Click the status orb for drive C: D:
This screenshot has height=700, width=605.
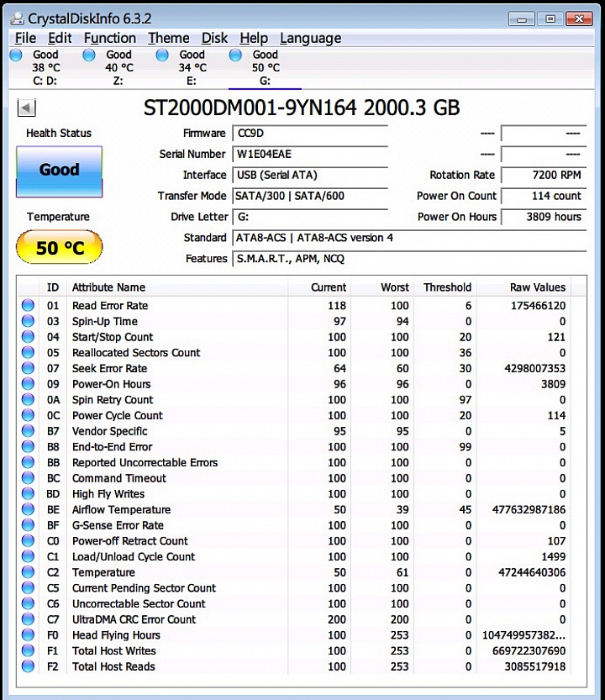[x=16, y=55]
